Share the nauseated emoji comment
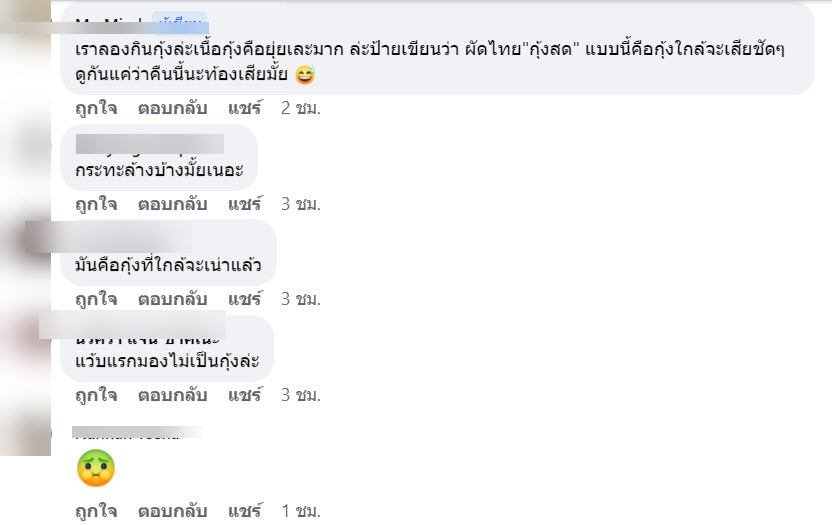The height and width of the screenshot is (525, 832). 245,511
